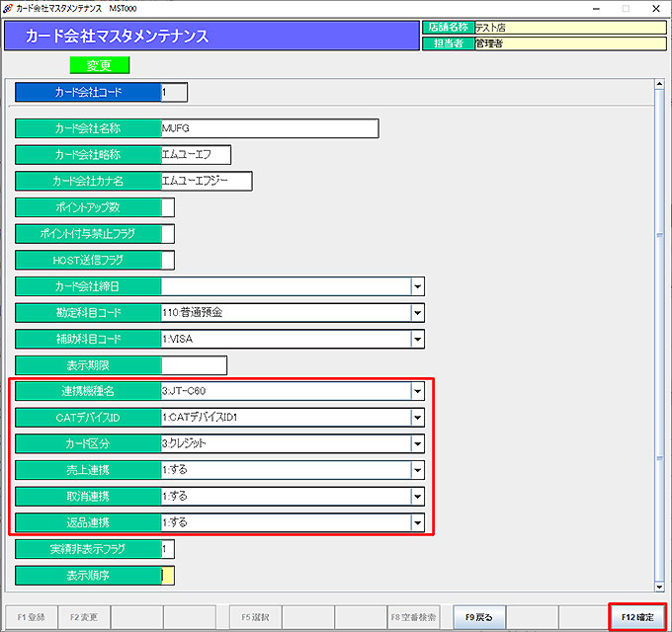Minimize the window
672x632 pixels.
[x=596, y=9]
